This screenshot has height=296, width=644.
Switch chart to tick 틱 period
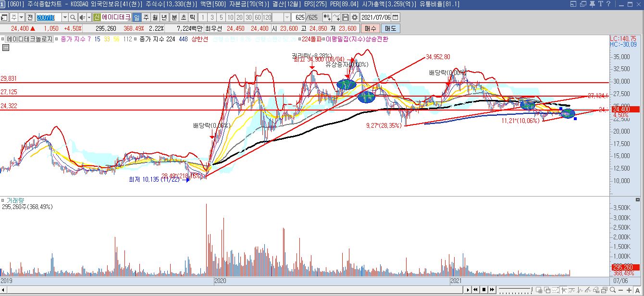192,17
